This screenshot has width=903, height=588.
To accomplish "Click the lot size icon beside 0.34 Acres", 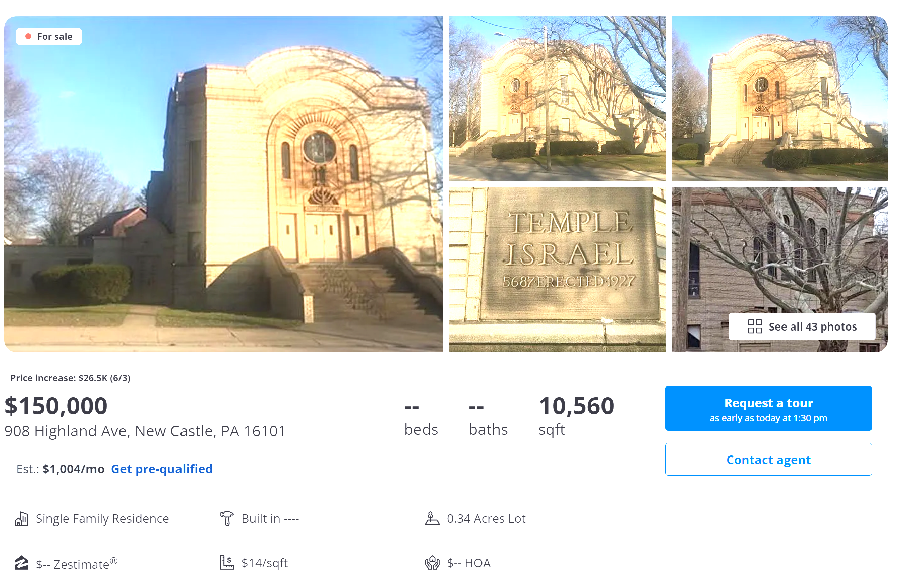I will pyautogui.click(x=432, y=518).
